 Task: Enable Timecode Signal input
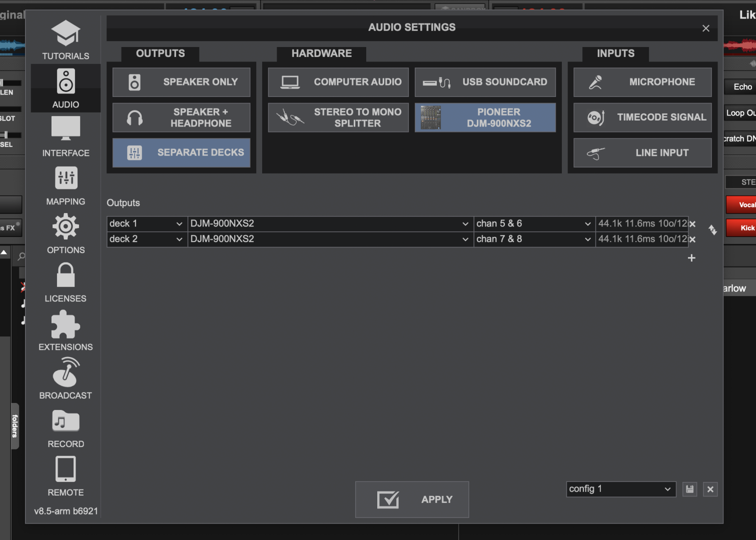coord(642,117)
